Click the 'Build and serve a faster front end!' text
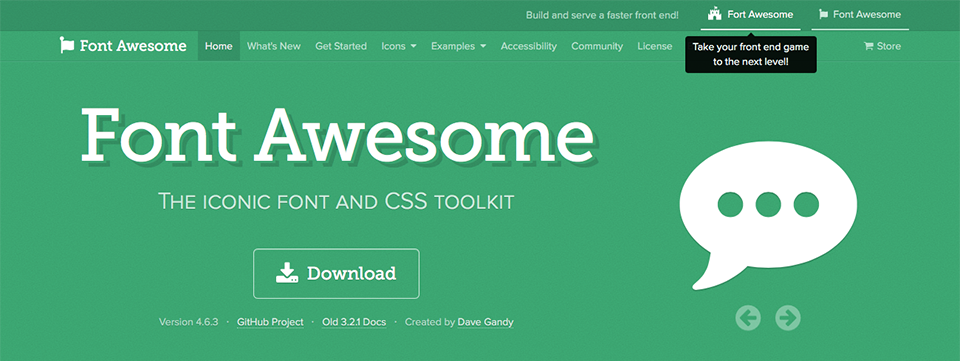 (x=602, y=15)
